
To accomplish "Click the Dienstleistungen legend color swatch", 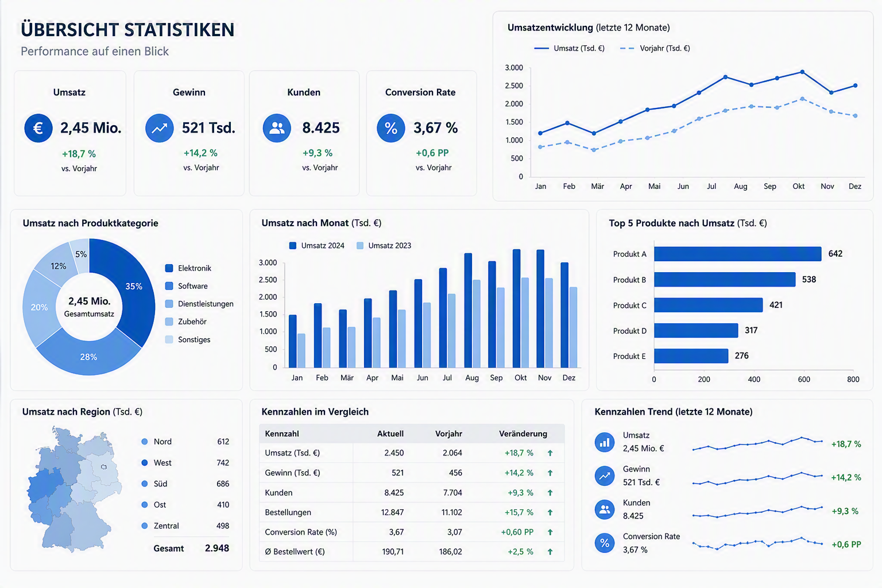I will 169,304.
